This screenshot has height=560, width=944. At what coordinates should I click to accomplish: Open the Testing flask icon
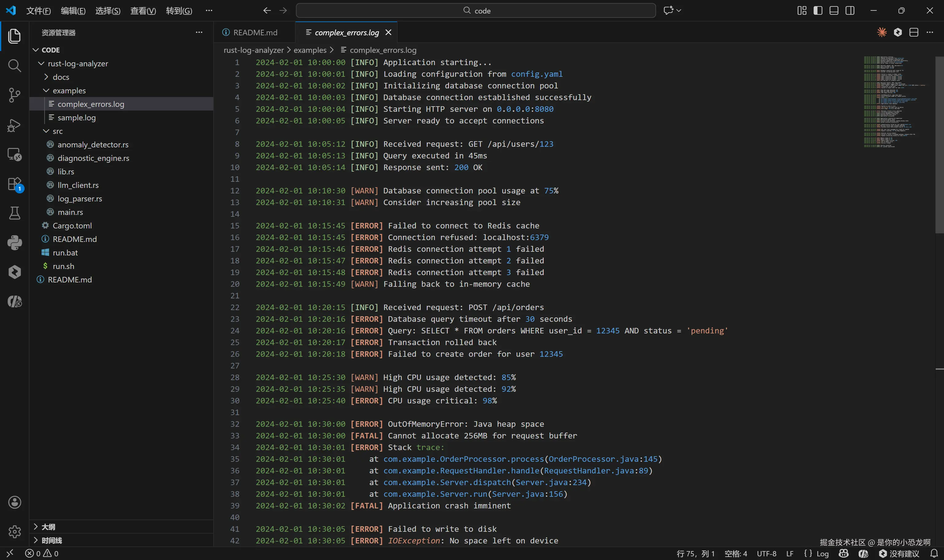(14, 213)
